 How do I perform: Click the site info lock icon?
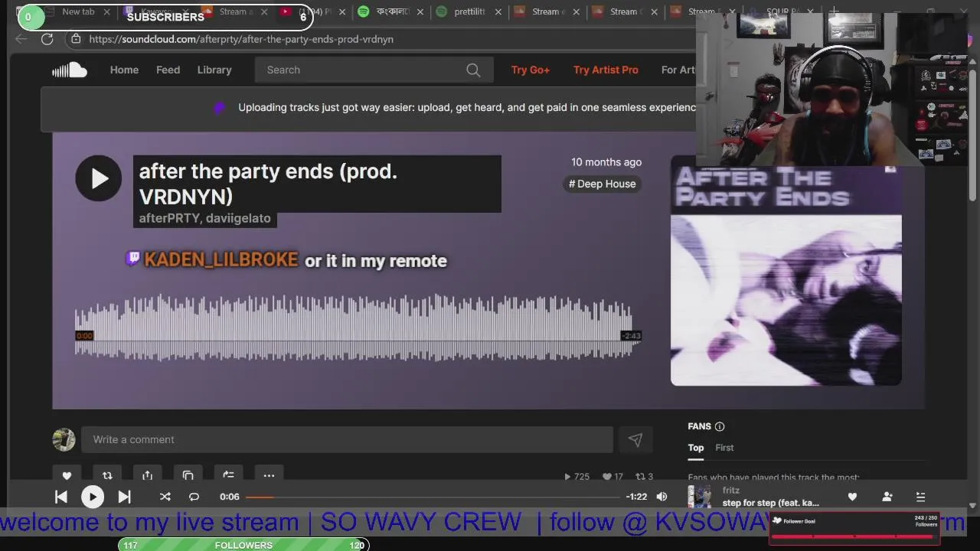[x=75, y=39]
